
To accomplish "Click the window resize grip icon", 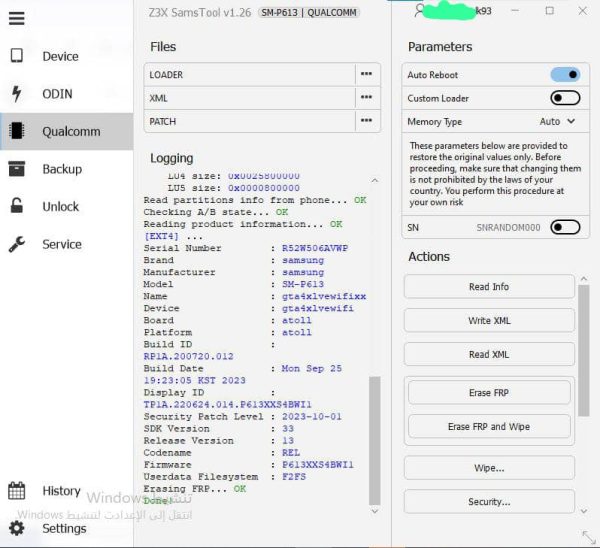I will click(589, 537).
